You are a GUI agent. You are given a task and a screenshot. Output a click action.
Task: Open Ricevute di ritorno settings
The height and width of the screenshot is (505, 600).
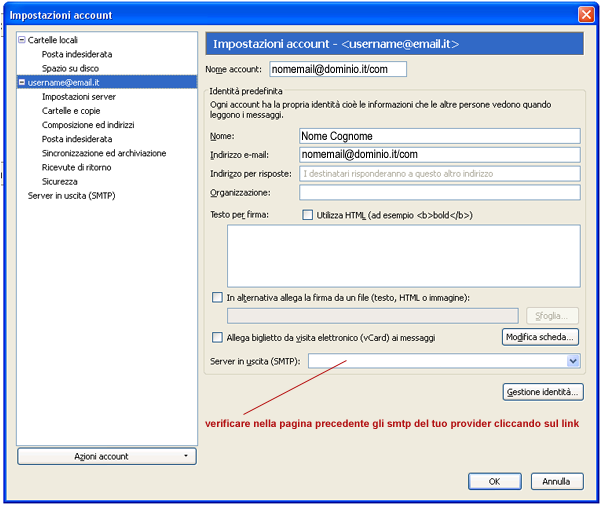point(77,167)
